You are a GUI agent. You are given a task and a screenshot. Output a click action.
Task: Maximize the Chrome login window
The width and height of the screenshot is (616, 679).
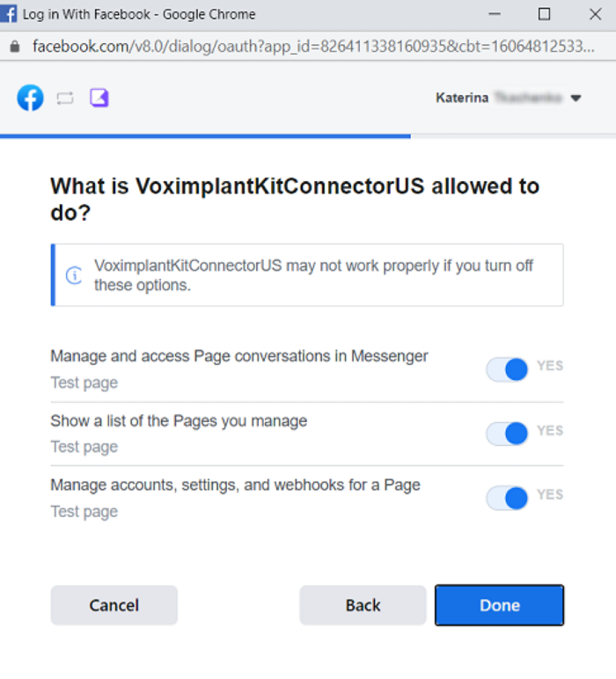pyautogui.click(x=544, y=14)
